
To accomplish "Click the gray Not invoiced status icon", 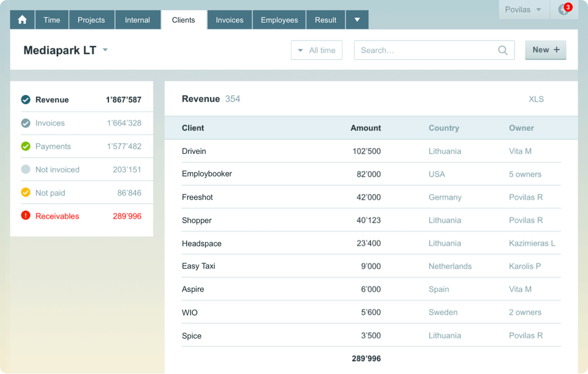I will (25, 169).
